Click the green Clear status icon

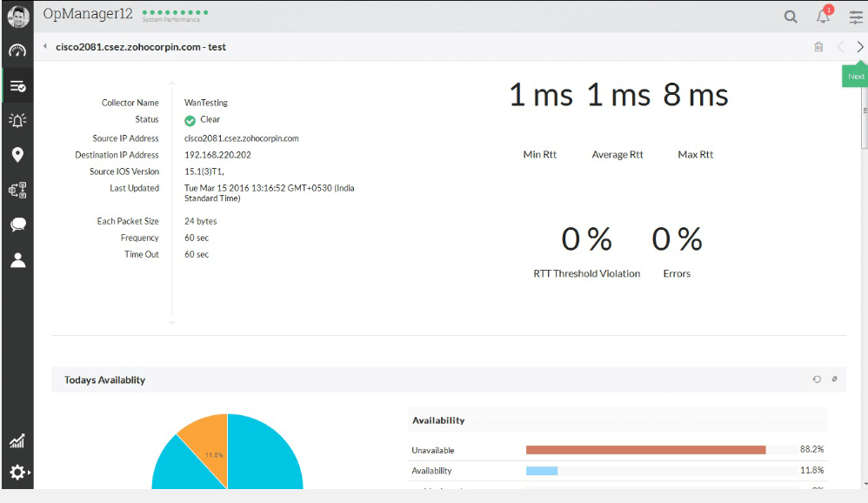coord(190,121)
